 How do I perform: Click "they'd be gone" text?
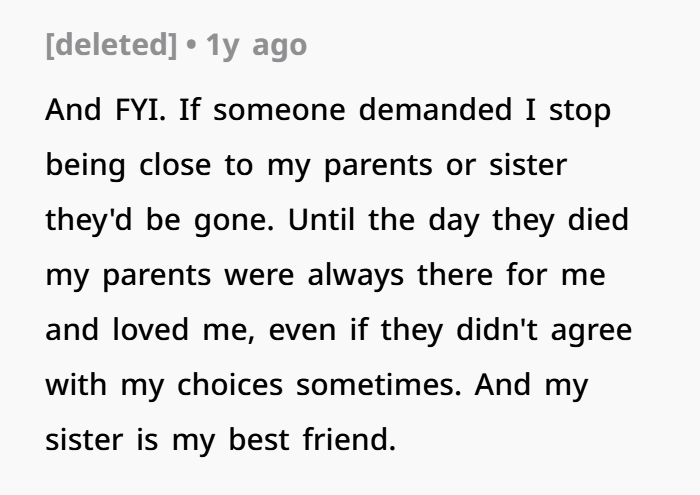[158, 220]
